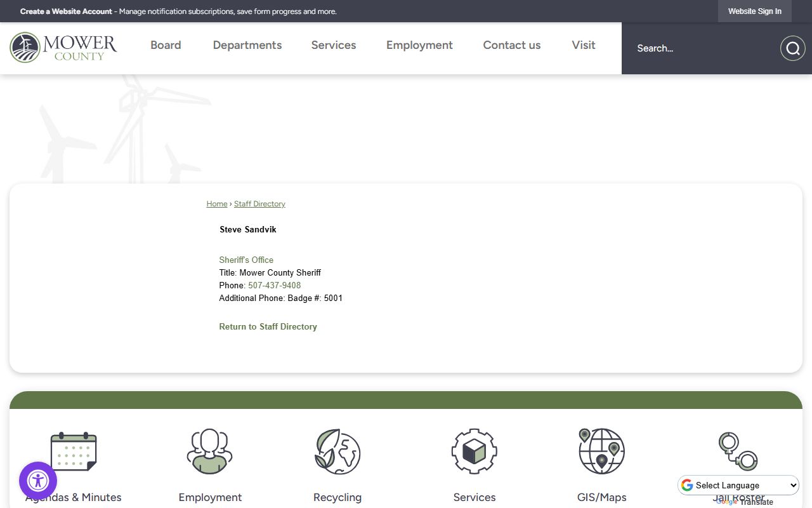Open the Visit menu
The image size is (812, 508).
pos(584,45)
